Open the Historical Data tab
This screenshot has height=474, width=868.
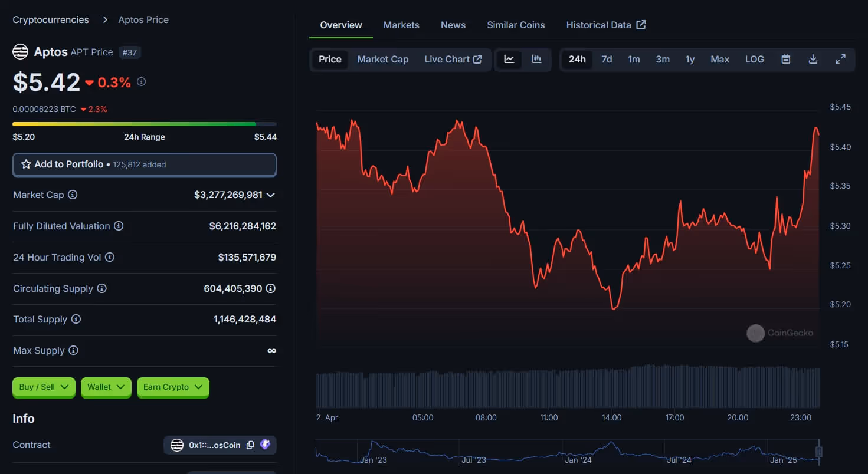pos(606,25)
